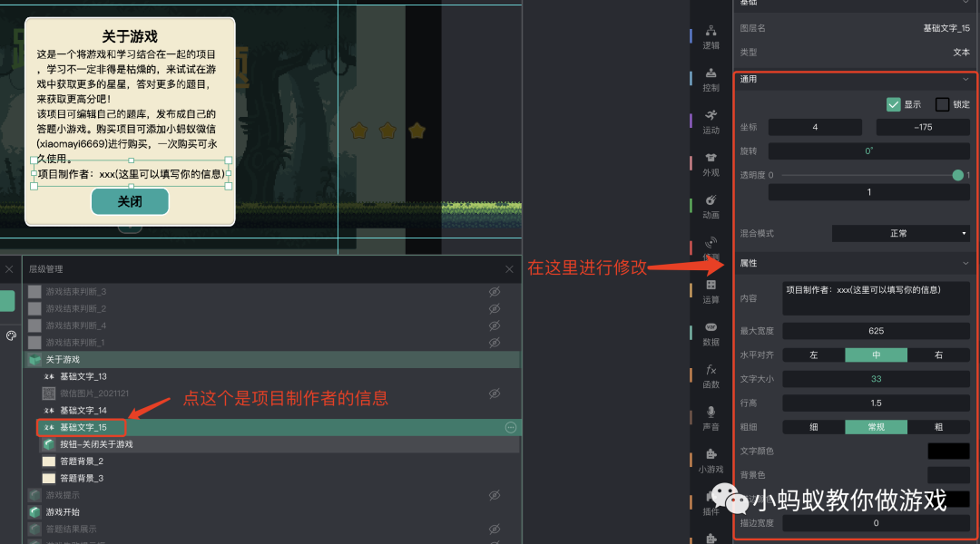
Task: Click the 文字大小 field showing 33
Action: point(877,379)
